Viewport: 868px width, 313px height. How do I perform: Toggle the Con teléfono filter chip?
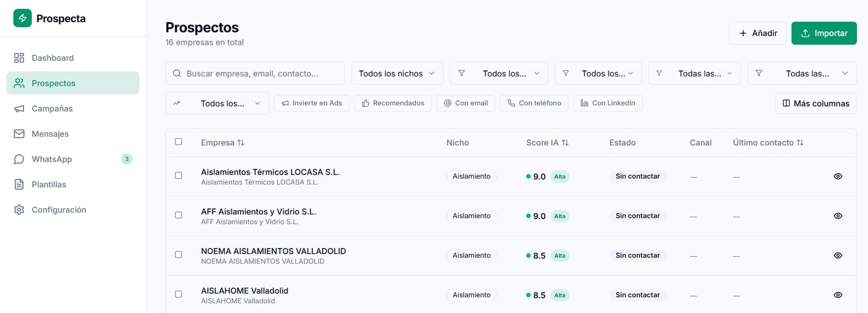click(534, 103)
